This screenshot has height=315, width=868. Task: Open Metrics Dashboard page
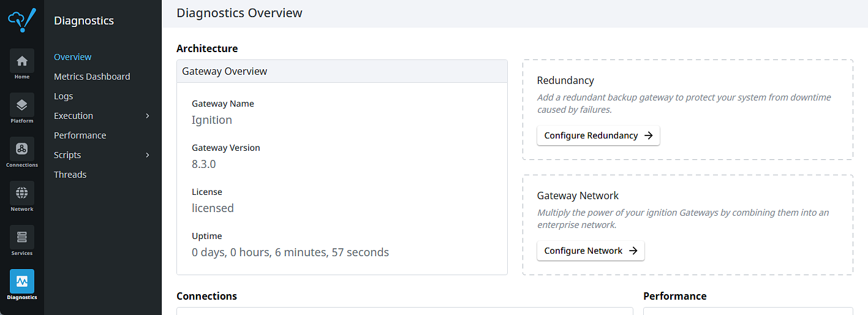pyautogui.click(x=92, y=77)
